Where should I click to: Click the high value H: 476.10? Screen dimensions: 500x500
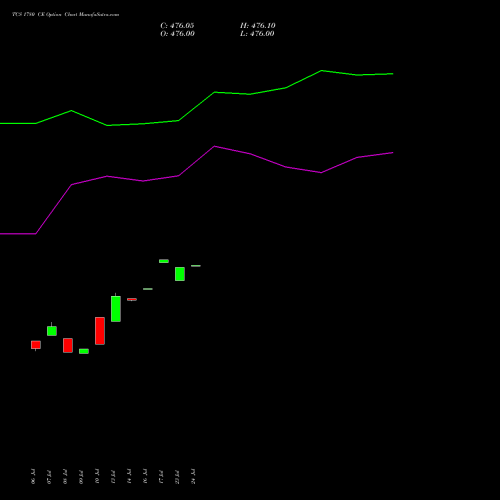pyautogui.click(x=258, y=26)
